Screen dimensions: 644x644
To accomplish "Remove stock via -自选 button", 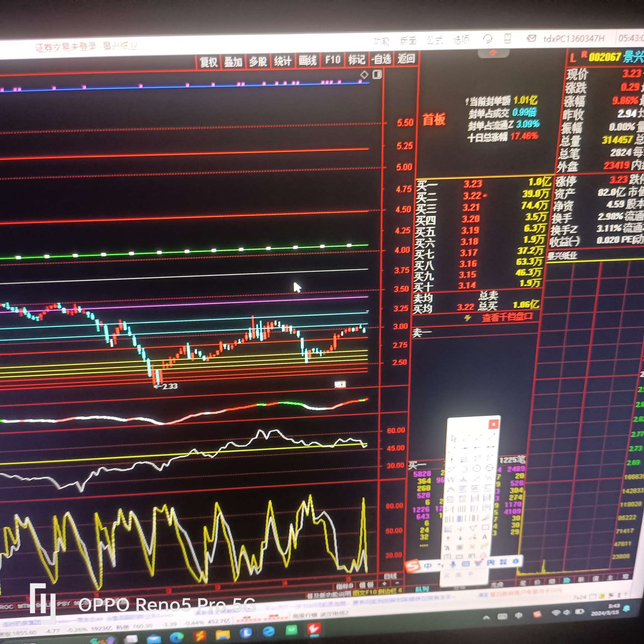I will pos(382,59).
